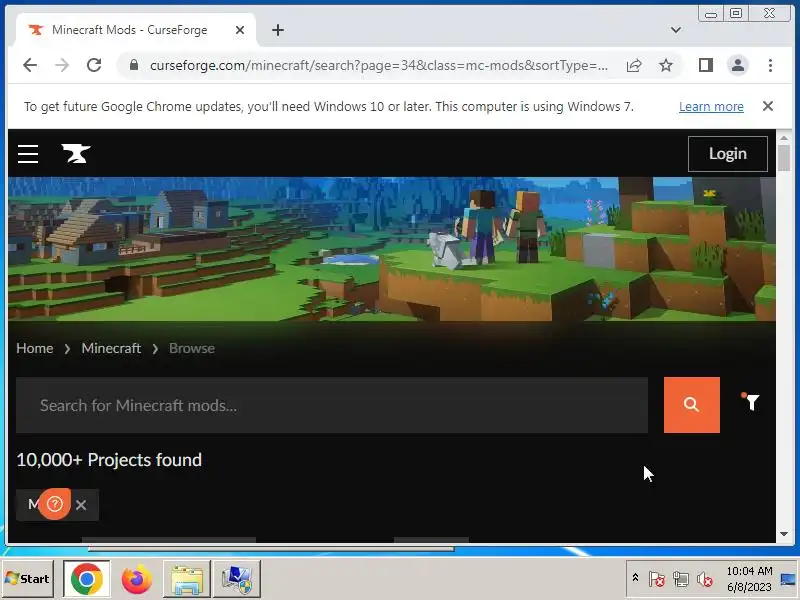The image size is (800, 600).
Task: Show hidden system tray icons
Action: [635, 578]
